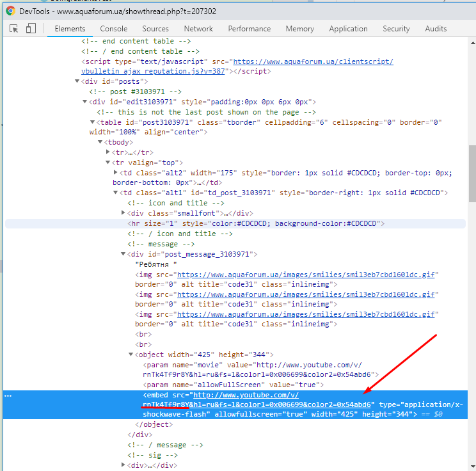The width and height of the screenshot is (476, 471).
Task: Go to the Network tab
Action: coord(198,29)
